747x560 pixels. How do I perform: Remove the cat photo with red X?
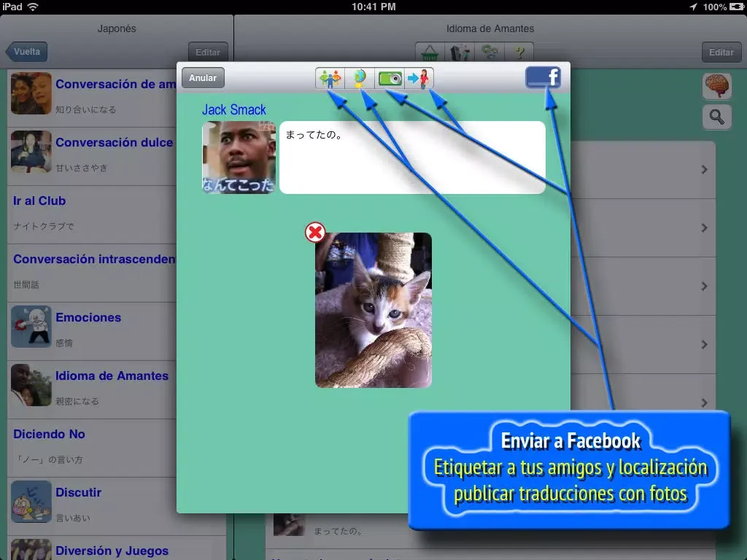click(x=315, y=233)
